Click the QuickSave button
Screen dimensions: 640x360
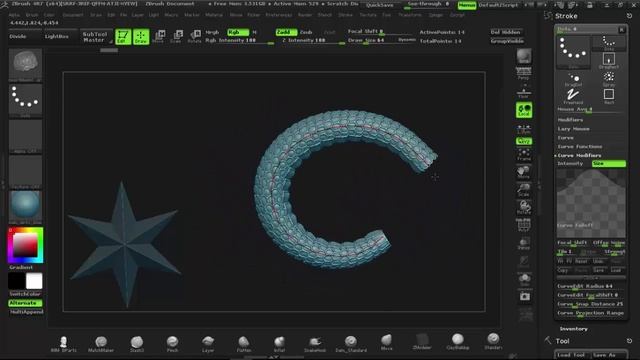[x=380, y=5]
